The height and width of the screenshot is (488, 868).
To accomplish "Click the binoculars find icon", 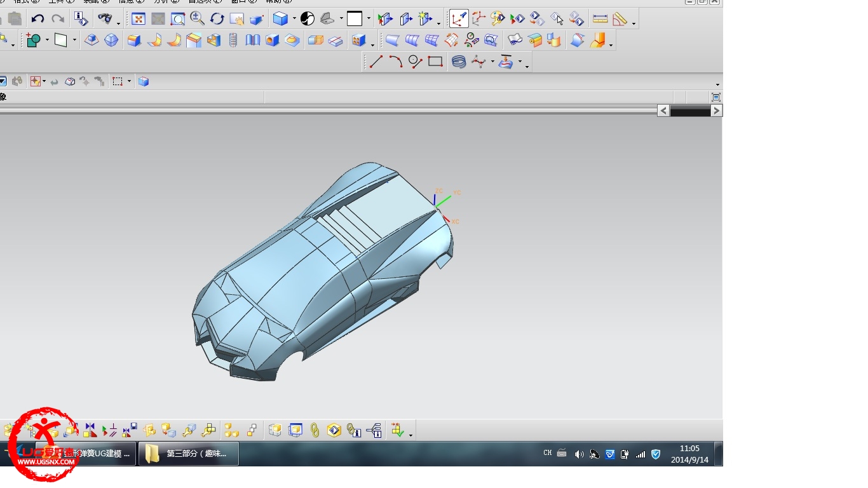I will (105, 18).
